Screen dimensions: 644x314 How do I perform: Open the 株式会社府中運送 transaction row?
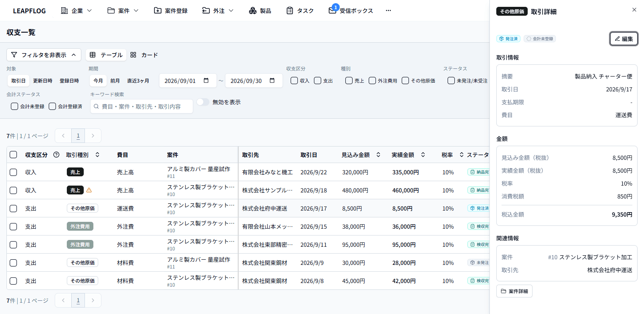pyautogui.click(x=248, y=208)
